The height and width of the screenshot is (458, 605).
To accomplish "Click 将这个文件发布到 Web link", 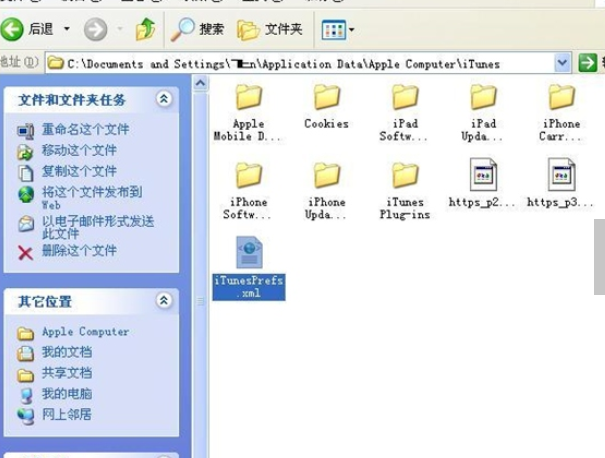I will point(92,198).
